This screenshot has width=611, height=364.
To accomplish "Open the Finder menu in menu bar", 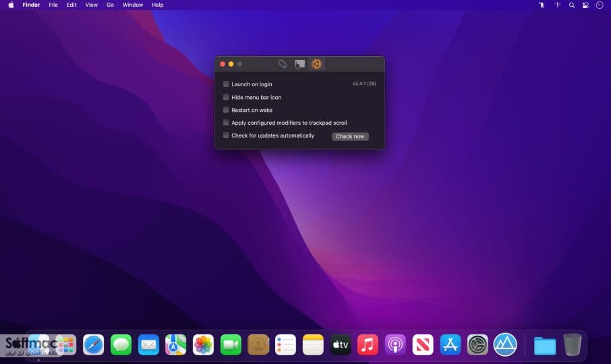I will point(31,5).
